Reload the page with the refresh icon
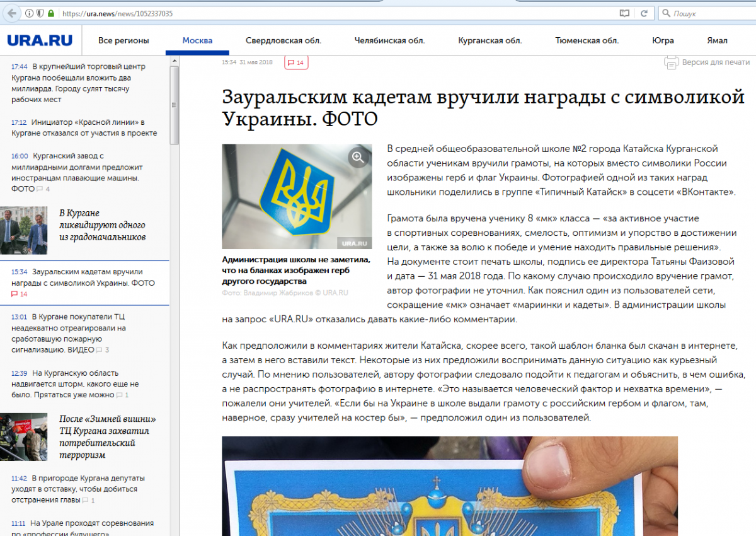Viewport: 756px width, 536px height. (644, 13)
